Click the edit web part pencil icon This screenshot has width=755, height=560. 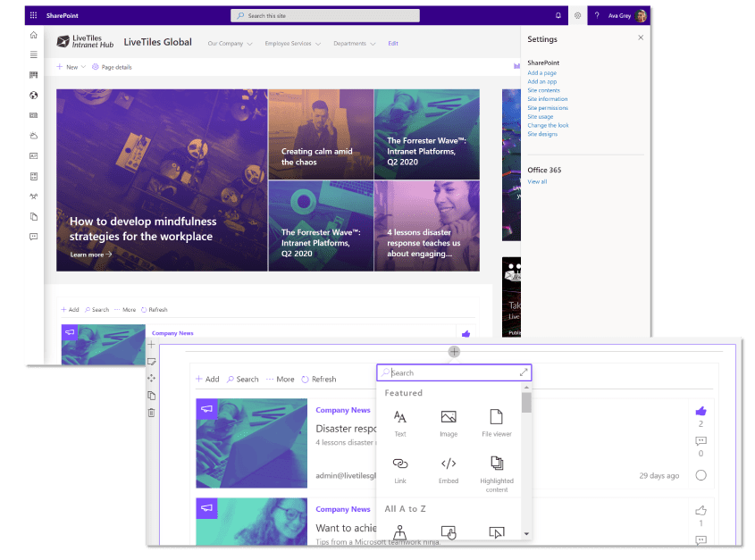tap(151, 362)
